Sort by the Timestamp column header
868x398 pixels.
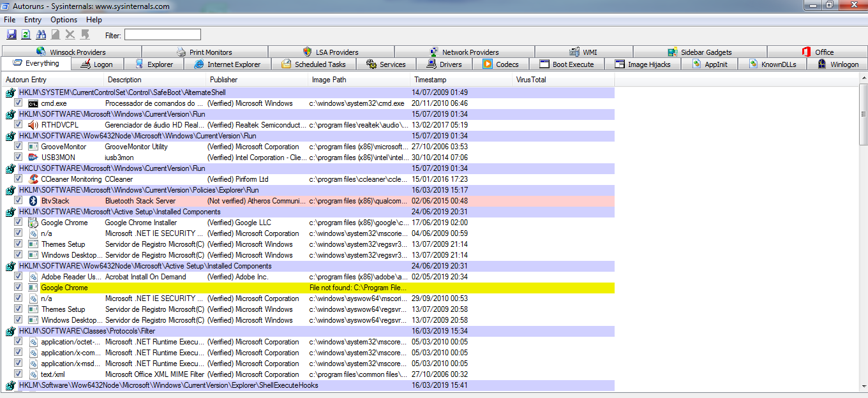430,80
